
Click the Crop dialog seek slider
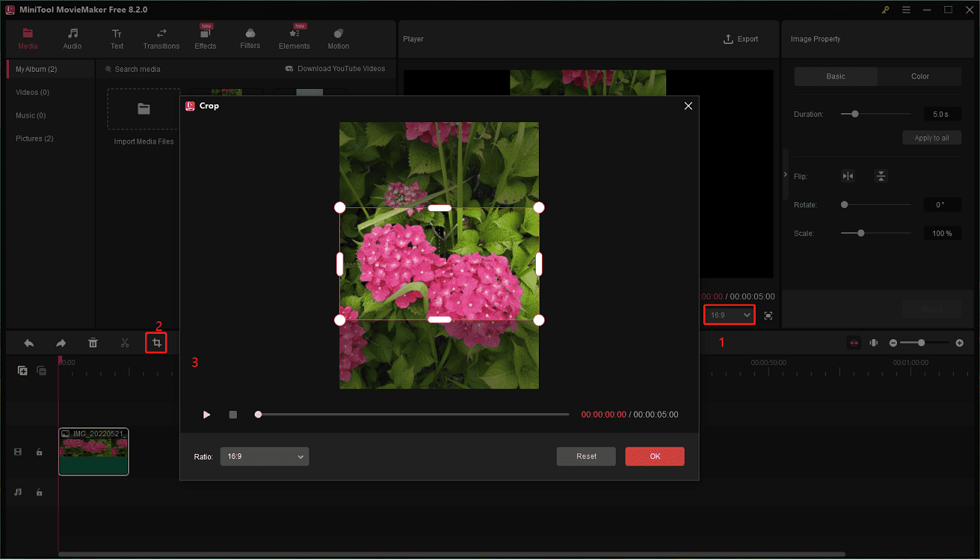[413, 415]
